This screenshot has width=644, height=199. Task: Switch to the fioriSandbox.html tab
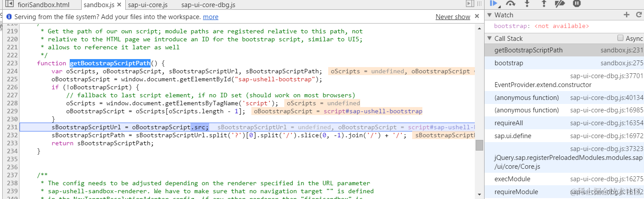point(44,5)
